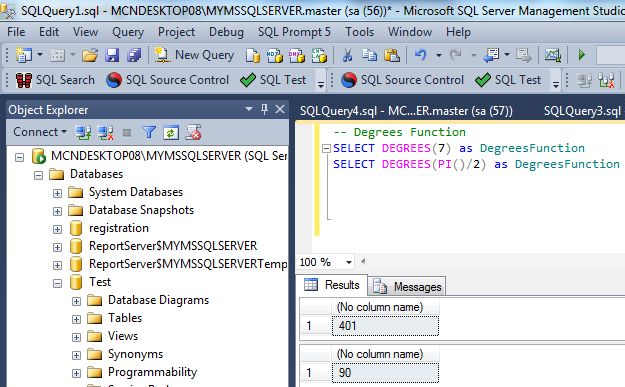This screenshot has height=387, width=625.
Task: Open the SQL Prompt 5 menu
Action: [294, 32]
